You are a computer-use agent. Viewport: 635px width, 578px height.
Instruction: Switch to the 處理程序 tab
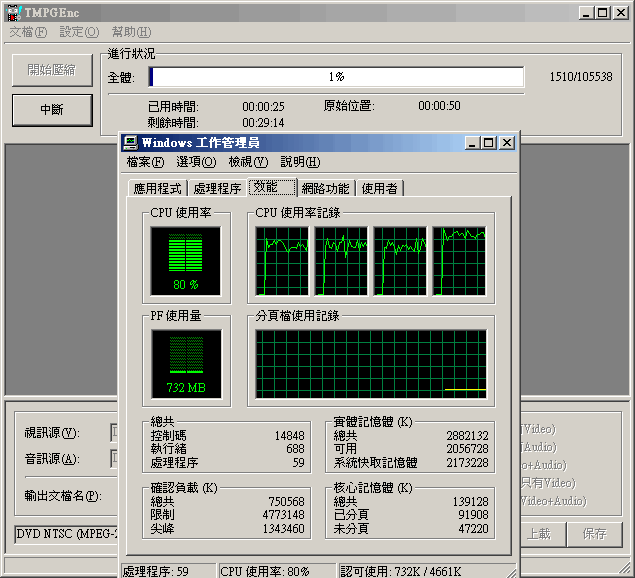click(217, 188)
